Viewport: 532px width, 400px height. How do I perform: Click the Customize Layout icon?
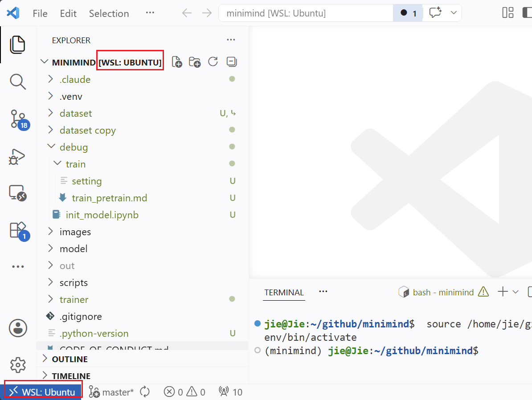pos(508,13)
